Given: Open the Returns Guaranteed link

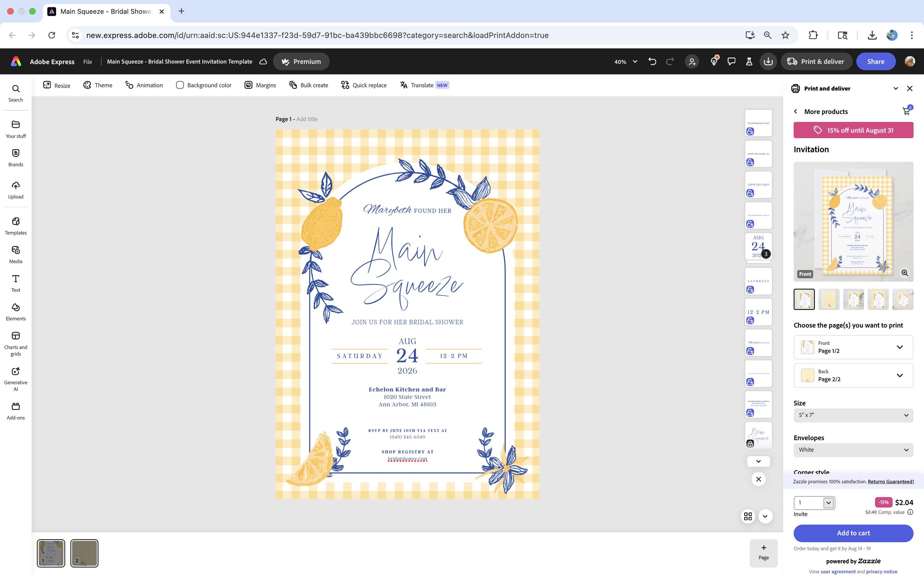Looking at the screenshot, I should (891, 481).
